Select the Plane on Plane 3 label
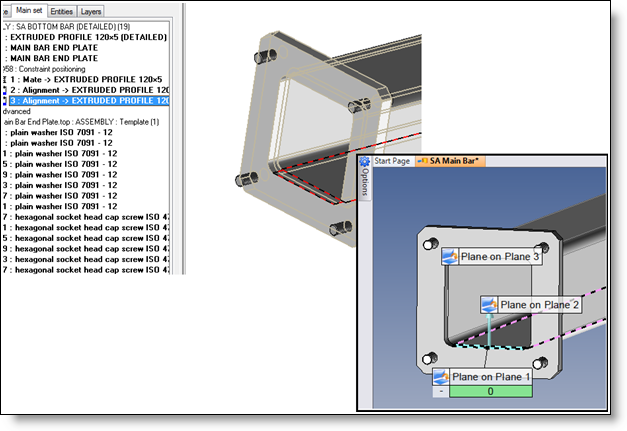Image resolution: width=627 pixels, height=431 pixels. coord(500,257)
